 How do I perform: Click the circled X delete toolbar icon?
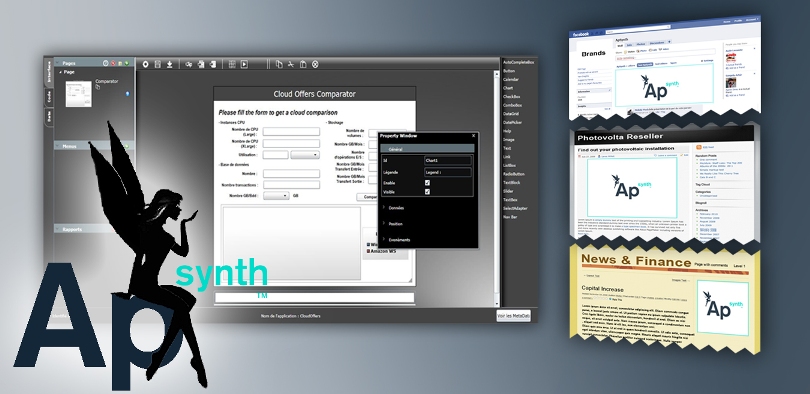point(315,64)
